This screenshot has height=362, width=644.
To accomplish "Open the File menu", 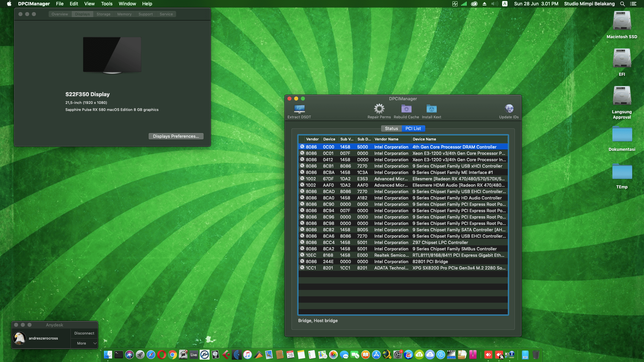I will pos(60,4).
